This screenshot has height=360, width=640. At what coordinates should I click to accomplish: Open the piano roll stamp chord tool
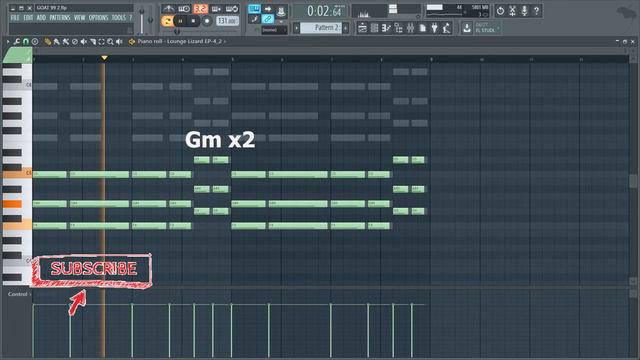tap(35, 42)
